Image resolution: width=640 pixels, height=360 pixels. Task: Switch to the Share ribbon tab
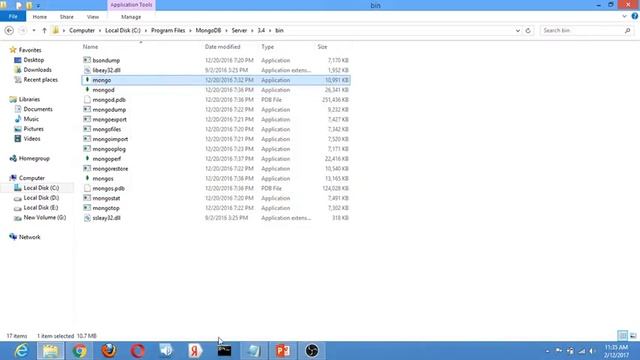coord(67,17)
